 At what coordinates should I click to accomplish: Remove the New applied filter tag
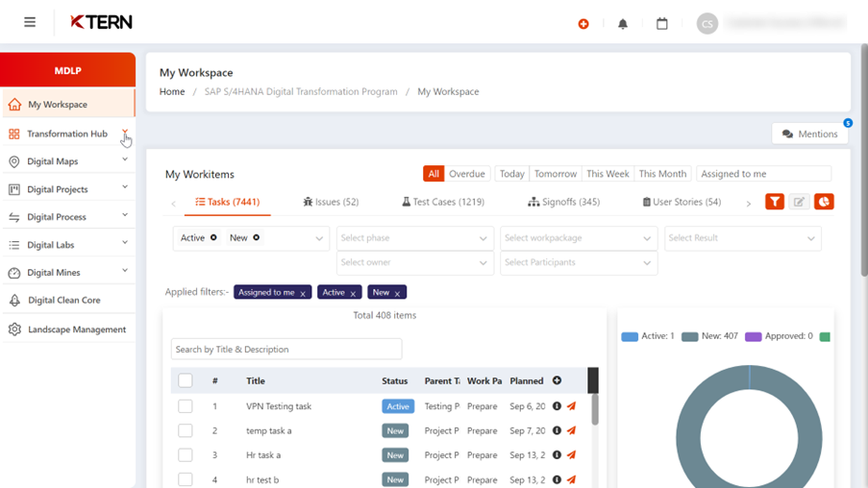pyautogui.click(x=397, y=294)
